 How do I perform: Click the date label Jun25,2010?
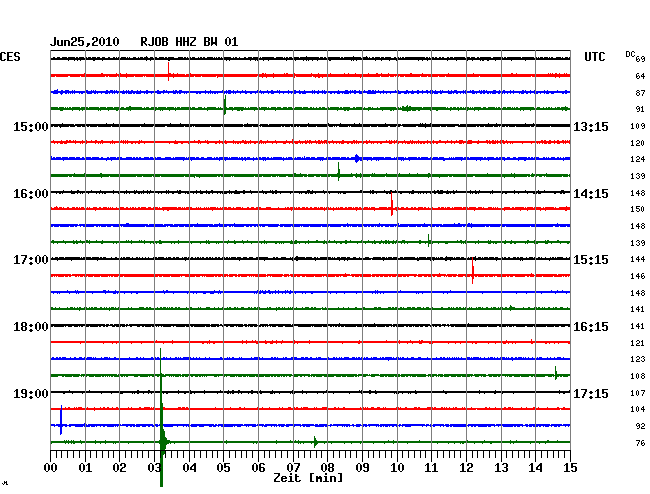[x=85, y=42]
